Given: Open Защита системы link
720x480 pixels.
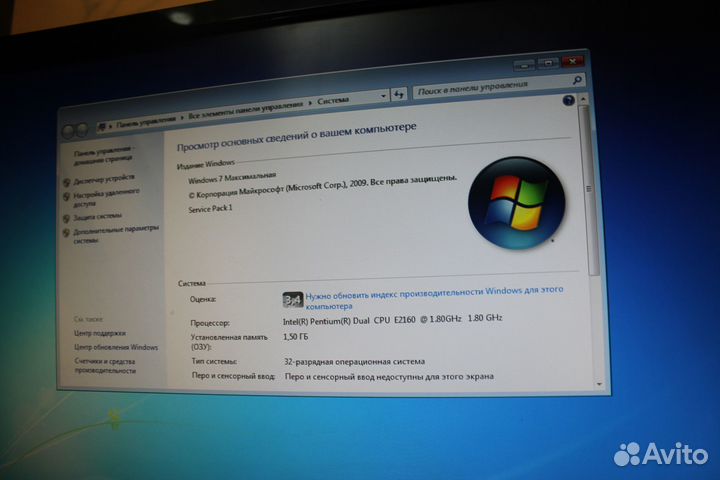Looking at the screenshot, I should coord(97,216).
